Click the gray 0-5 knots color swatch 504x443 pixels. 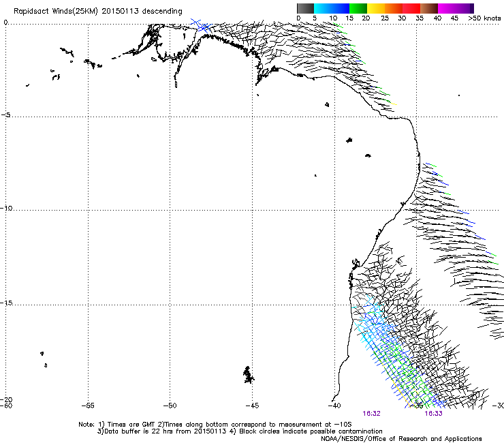(x=305, y=8)
